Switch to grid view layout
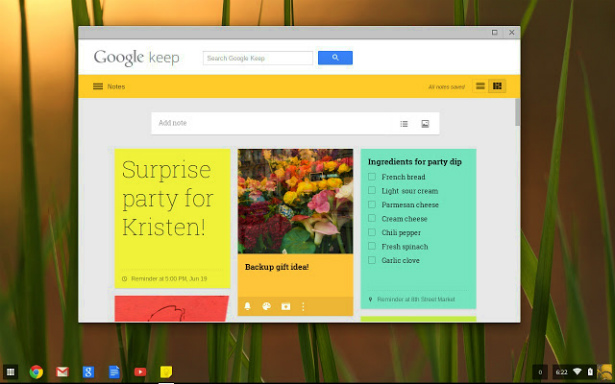 click(x=497, y=86)
